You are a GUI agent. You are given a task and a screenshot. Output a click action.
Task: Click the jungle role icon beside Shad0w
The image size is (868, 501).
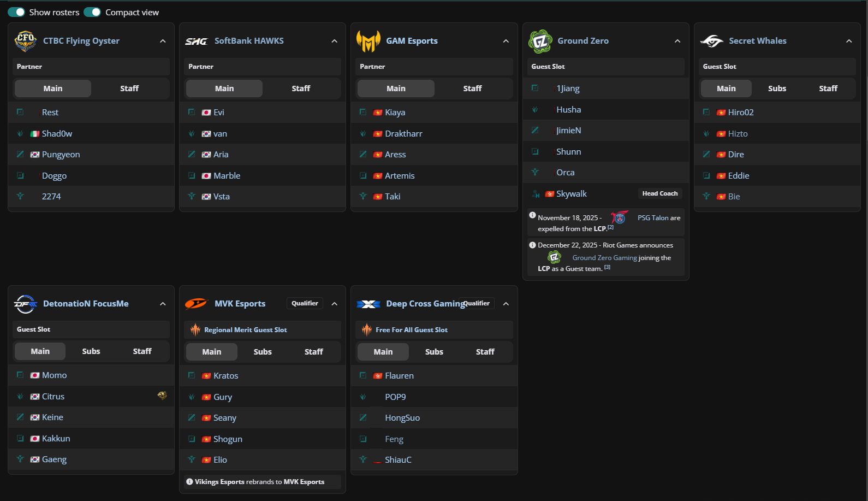tap(20, 133)
